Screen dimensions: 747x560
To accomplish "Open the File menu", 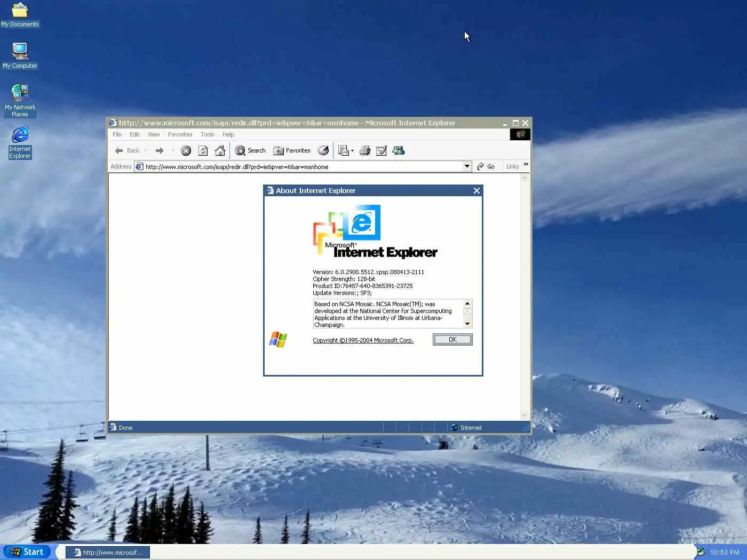I will point(117,134).
